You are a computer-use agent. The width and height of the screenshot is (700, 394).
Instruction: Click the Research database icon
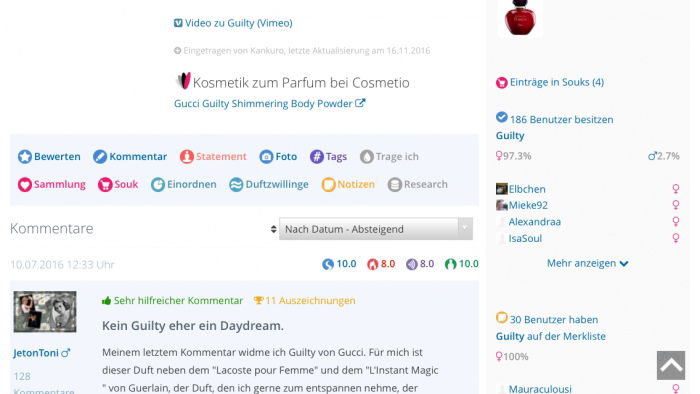395,185
